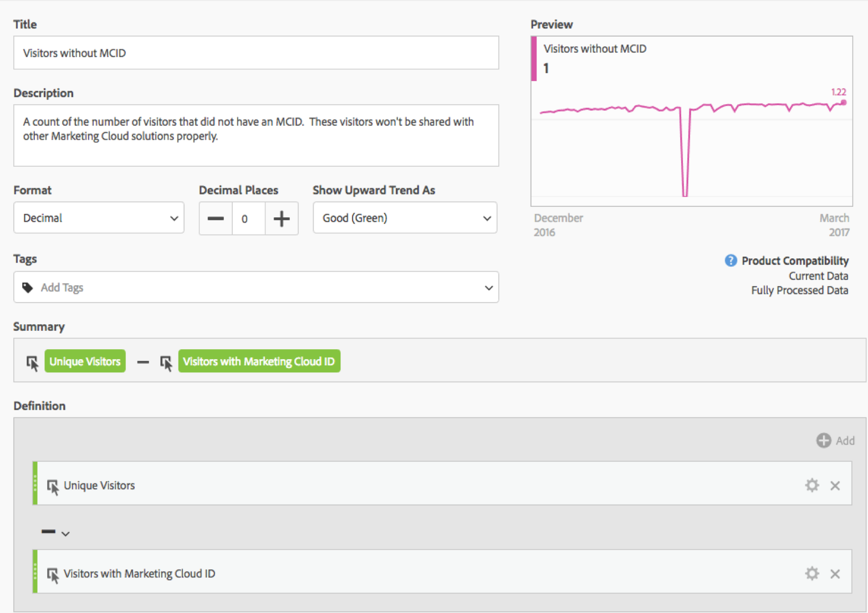Image resolution: width=868 pixels, height=613 pixels.
Task: Click the Unique Visitors green summary pill
Action: tap(85, 361)
